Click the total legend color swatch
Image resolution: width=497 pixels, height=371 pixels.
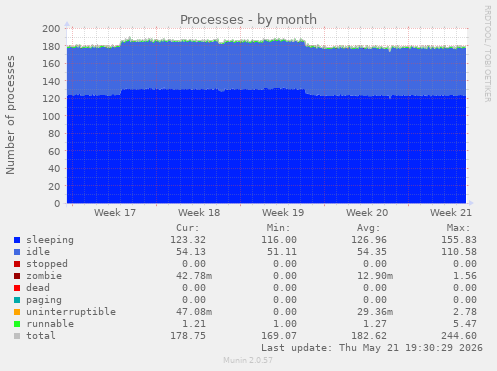click(x=17, y=336)
